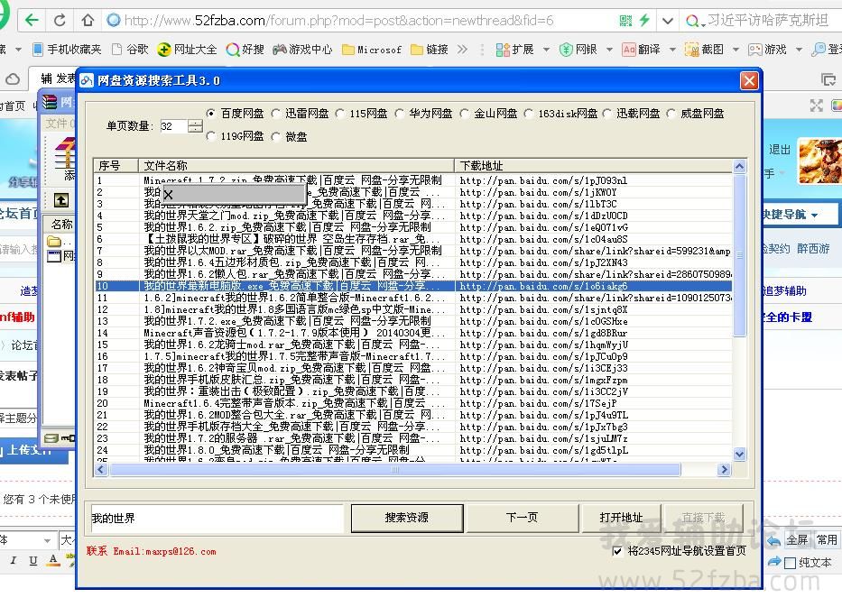Image resolution: width=842 pixels, height=616 pixels.
Task: Click the horizontal scrollbar left arrow
Action: [x=101, y=470]
